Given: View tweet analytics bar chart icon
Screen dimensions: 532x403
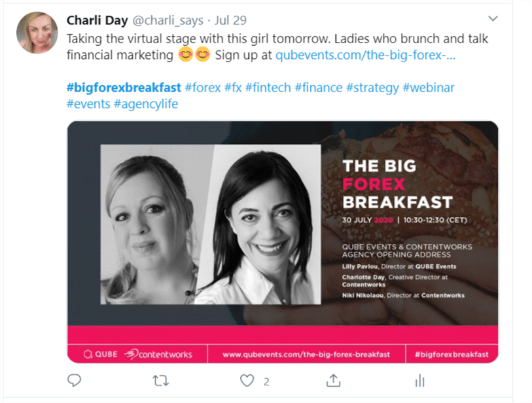Looking at the screenshot, I should [419, 381].
